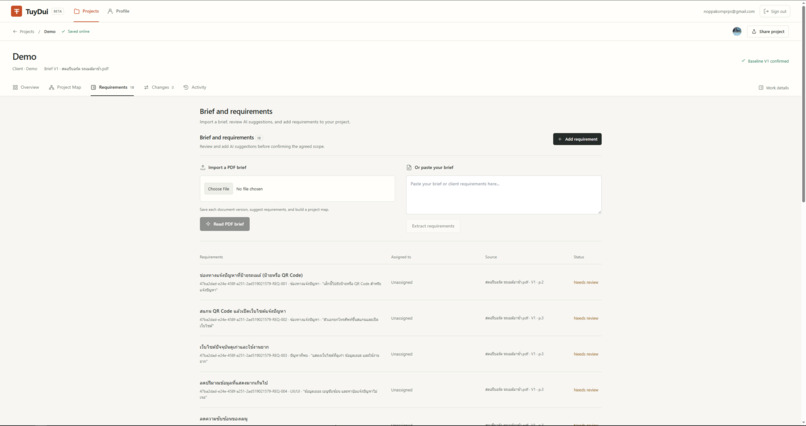Image resolution: width=806 pixels, height=426 pixels.
Task: Click the Add requirement button
Action: tap(577, 139)
